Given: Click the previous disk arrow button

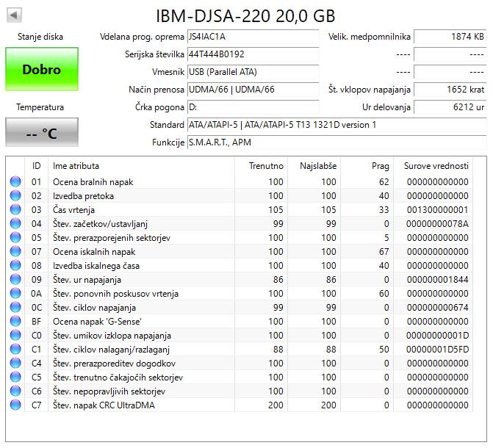Looking at the screenshot, I should (14, 15).
